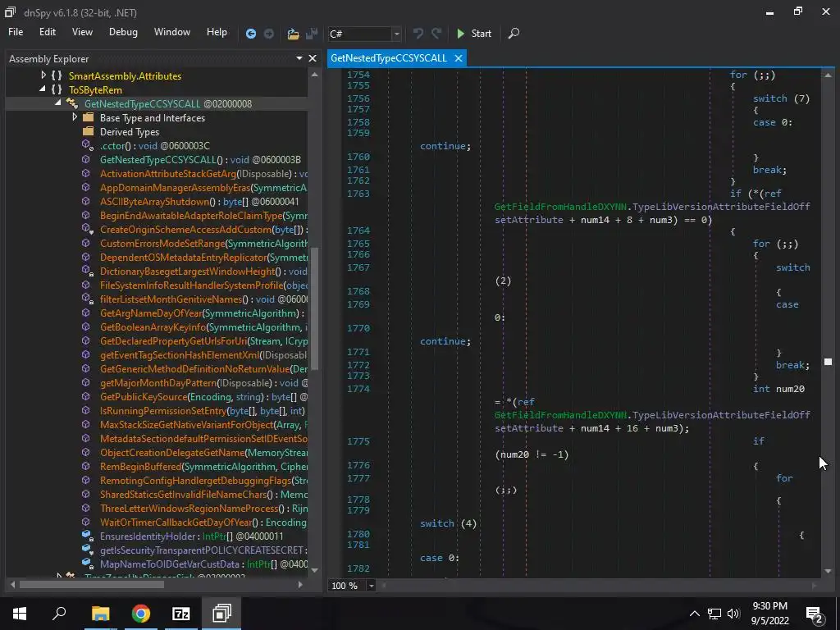
Task: Select the Derived Types folder
Action: pos(130,132)
